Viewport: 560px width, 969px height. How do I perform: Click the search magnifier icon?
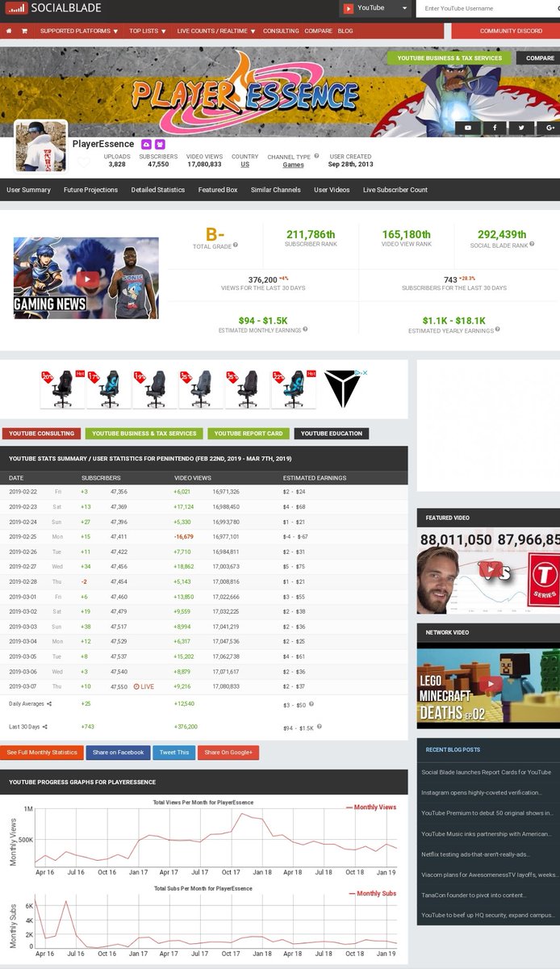(x=557, y=8)
